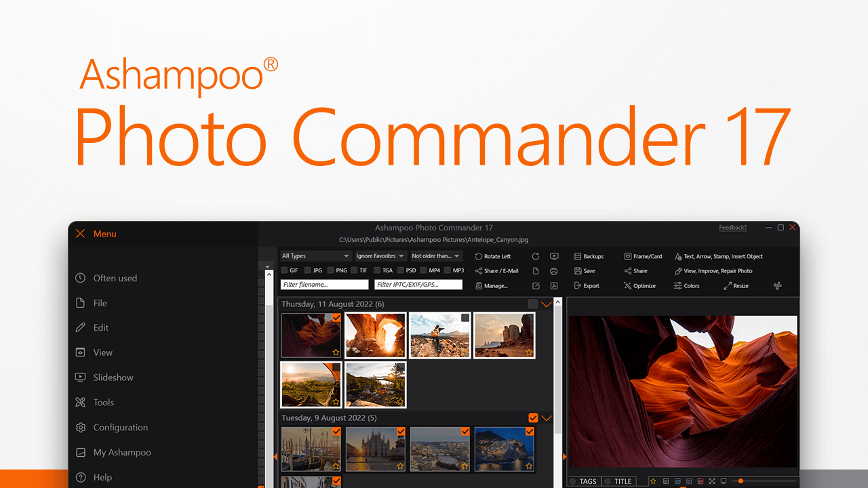
Task: Mark the preview image as favorite with the star
Action: coord(653,481)
